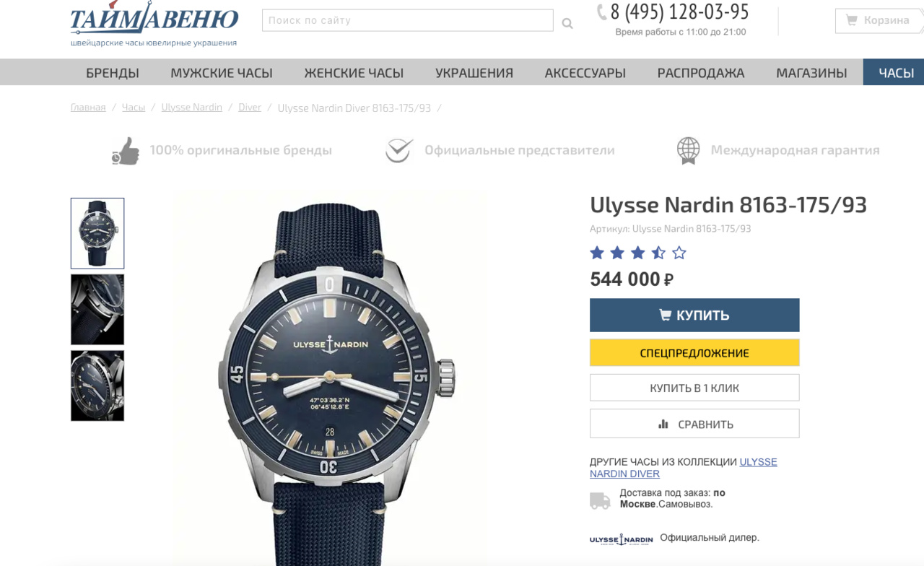Open the Ulysse Nardin Diver collection link
The width and height of the screenshot is (924, 566).
684,468
